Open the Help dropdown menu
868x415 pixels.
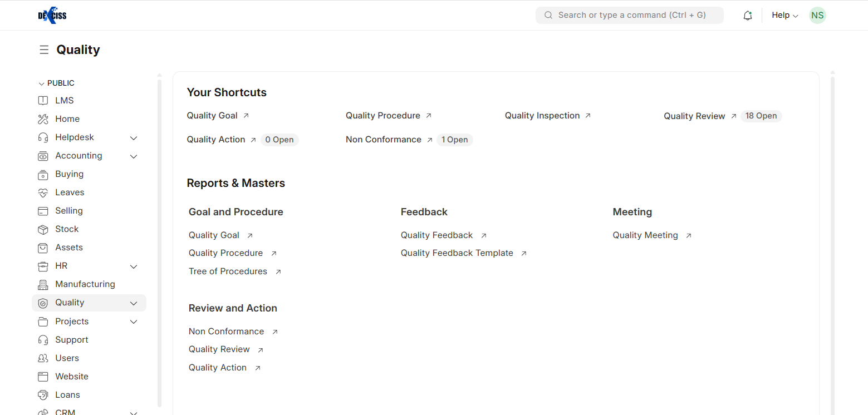coord(784,16)
